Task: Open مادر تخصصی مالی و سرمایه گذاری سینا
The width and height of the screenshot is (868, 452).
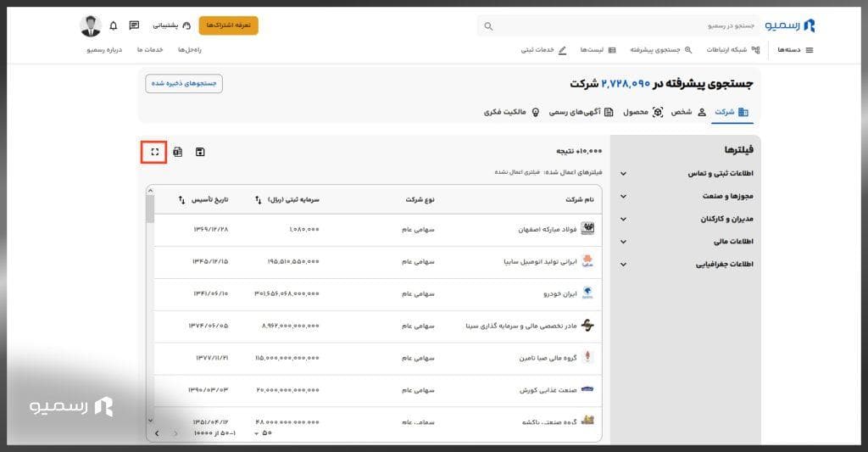Action: coord(521,326)
